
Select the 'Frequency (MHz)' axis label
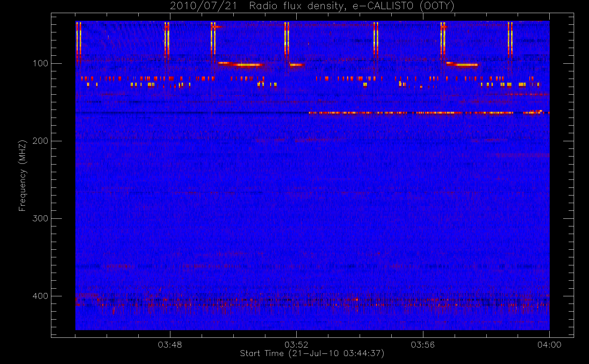tap(23, 175)
